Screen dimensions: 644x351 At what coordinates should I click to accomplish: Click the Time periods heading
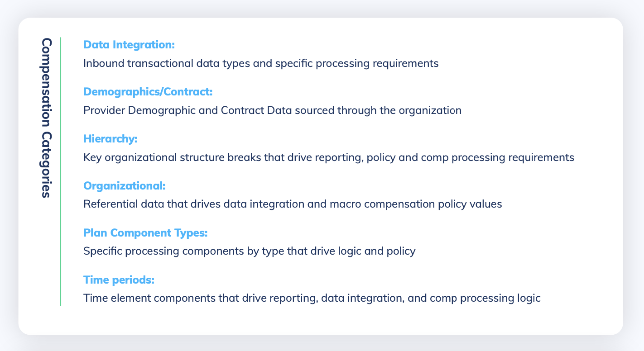click(119, 280)
